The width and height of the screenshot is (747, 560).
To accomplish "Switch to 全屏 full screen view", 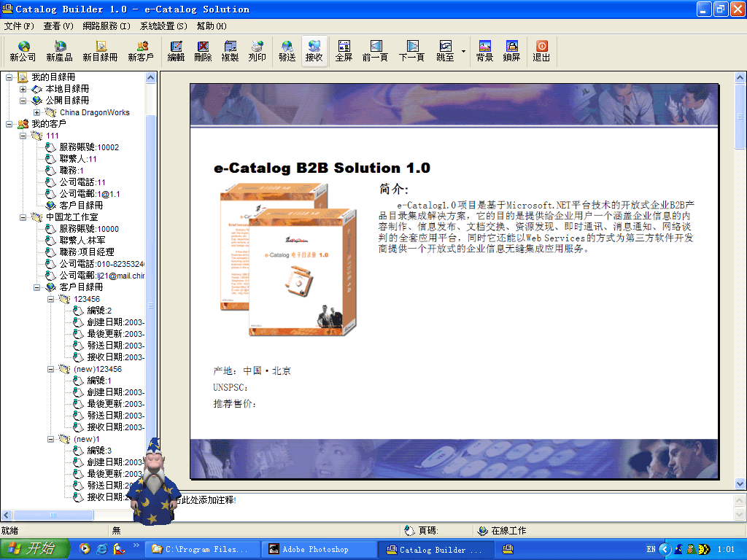I will coord(344,52).
